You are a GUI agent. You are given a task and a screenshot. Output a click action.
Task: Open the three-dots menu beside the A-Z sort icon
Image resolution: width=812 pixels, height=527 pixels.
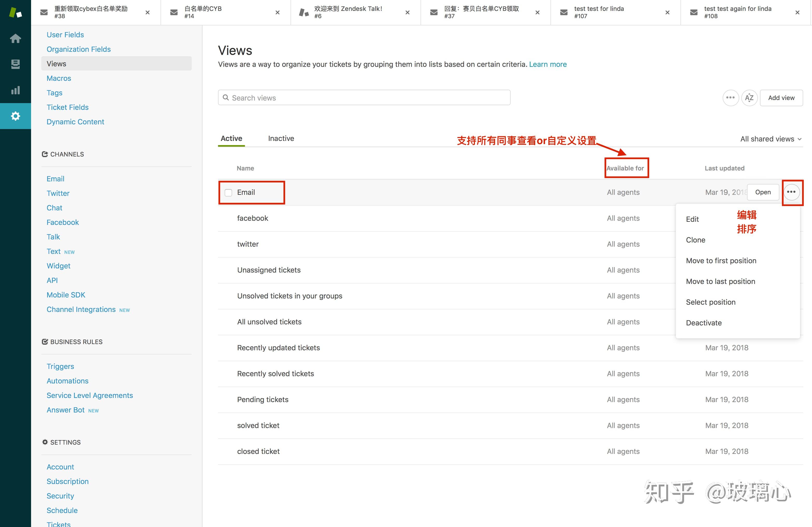[x=730, y=98]
